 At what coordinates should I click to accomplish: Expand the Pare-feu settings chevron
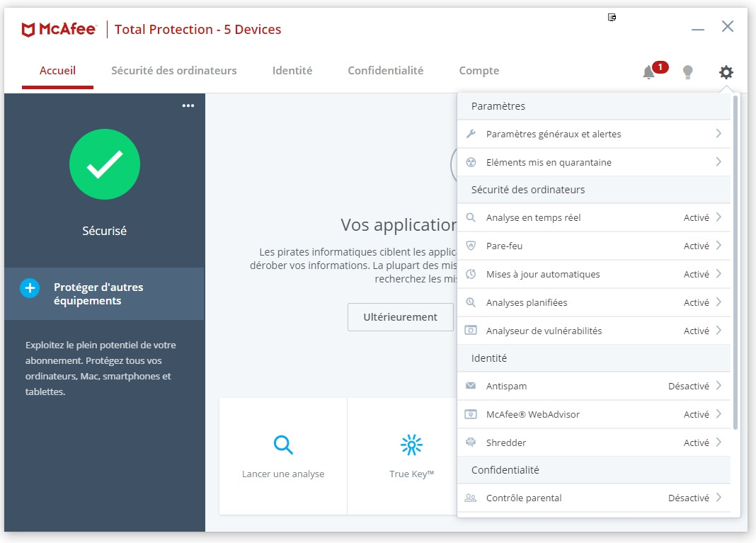click(x=720, y=246)
